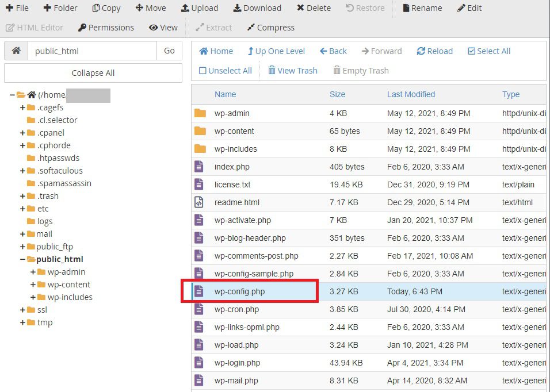
Task: Expand the etc folder in tree
Action: point(23,209)
